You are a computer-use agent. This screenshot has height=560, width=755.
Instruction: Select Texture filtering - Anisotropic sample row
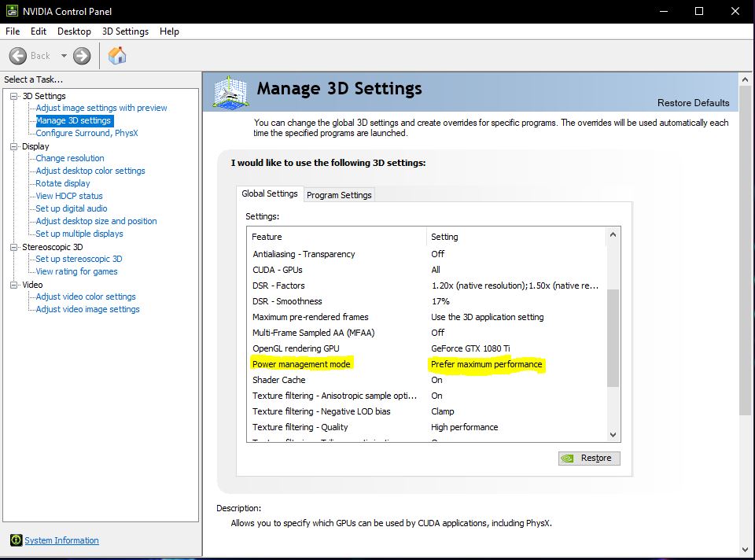tap(426, 396)
